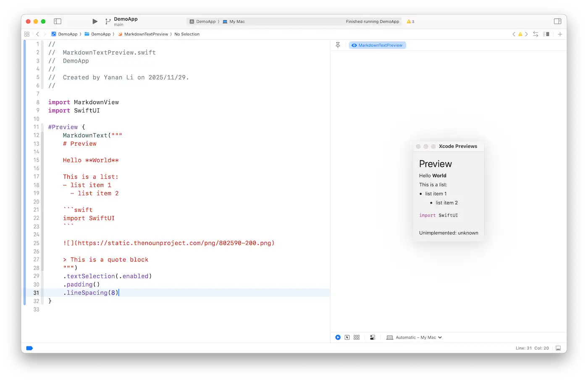Image resolution: width=588 pixels, height=381 pixels.
Task: Select the live preview Play button in canvas
Action: [338, 337]
